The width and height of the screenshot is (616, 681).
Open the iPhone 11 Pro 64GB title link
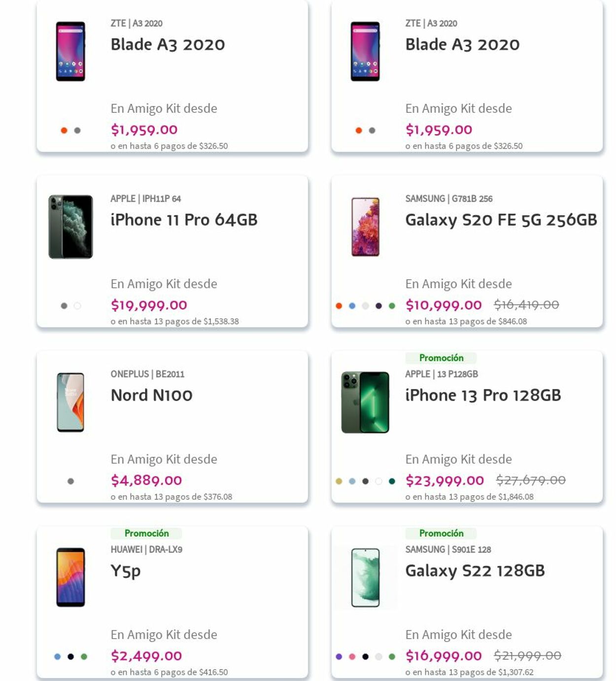pos(184,220)
